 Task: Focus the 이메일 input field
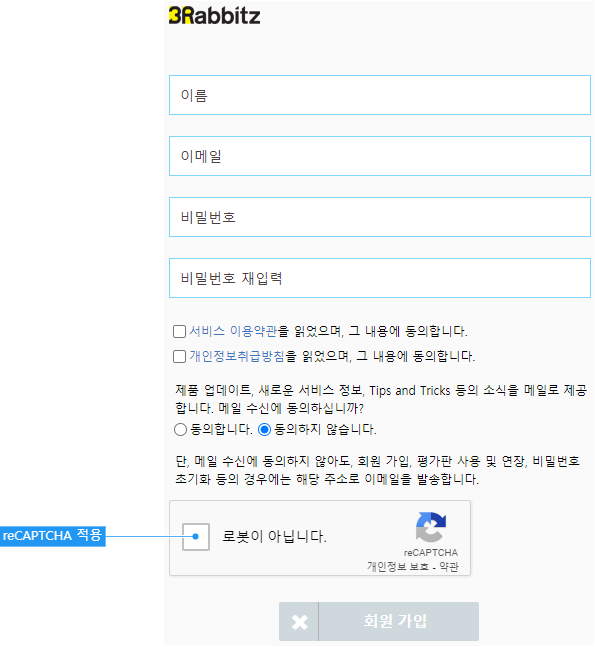380,156
